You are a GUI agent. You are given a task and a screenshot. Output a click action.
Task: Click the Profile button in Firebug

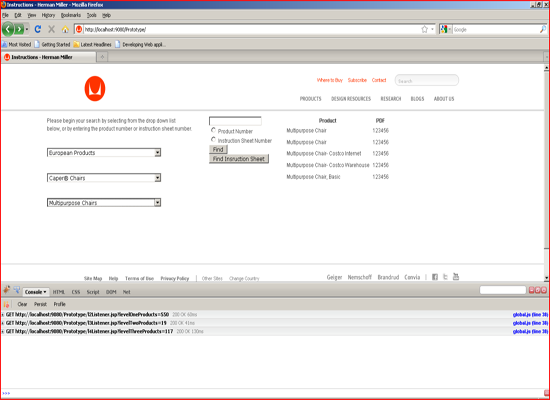coord(60,304)
